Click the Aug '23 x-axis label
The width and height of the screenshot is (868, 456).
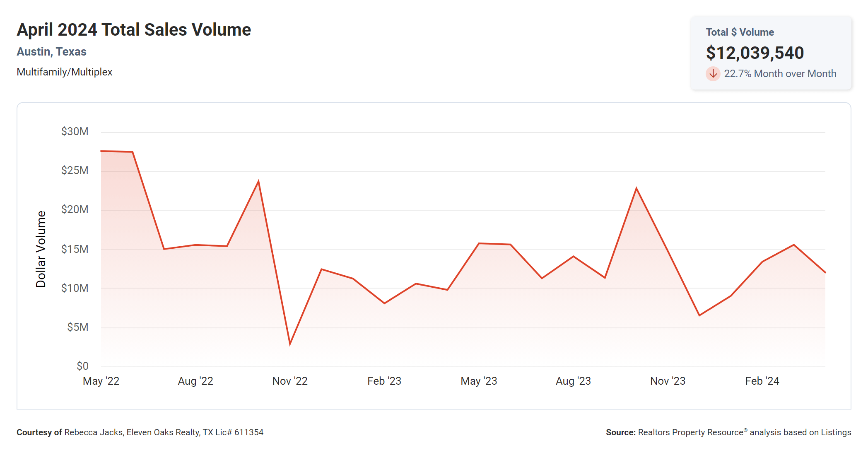click(x=573, y=381)
